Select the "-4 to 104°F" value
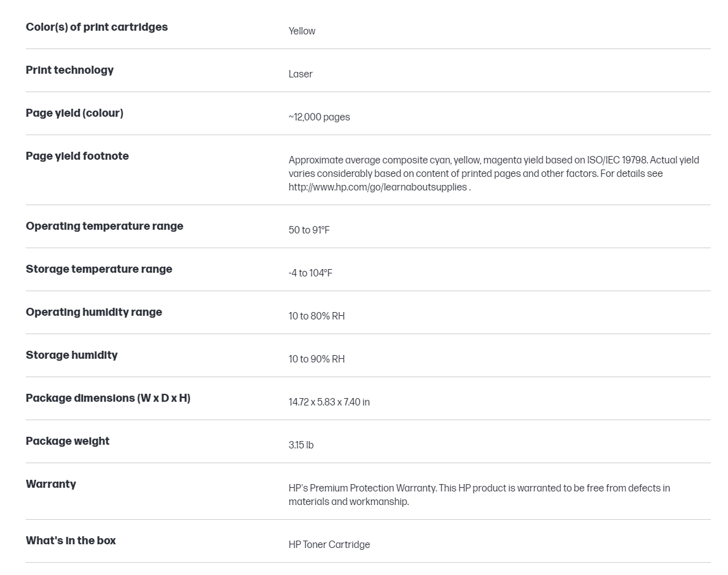 pos(310,273)
